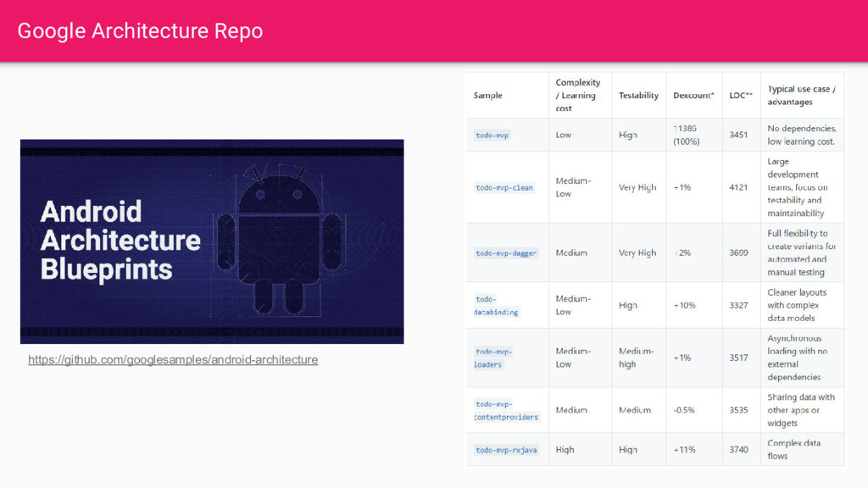
Task: Click the 3451 LOC value
Action: pyautogui.click(x=738, y=135)
